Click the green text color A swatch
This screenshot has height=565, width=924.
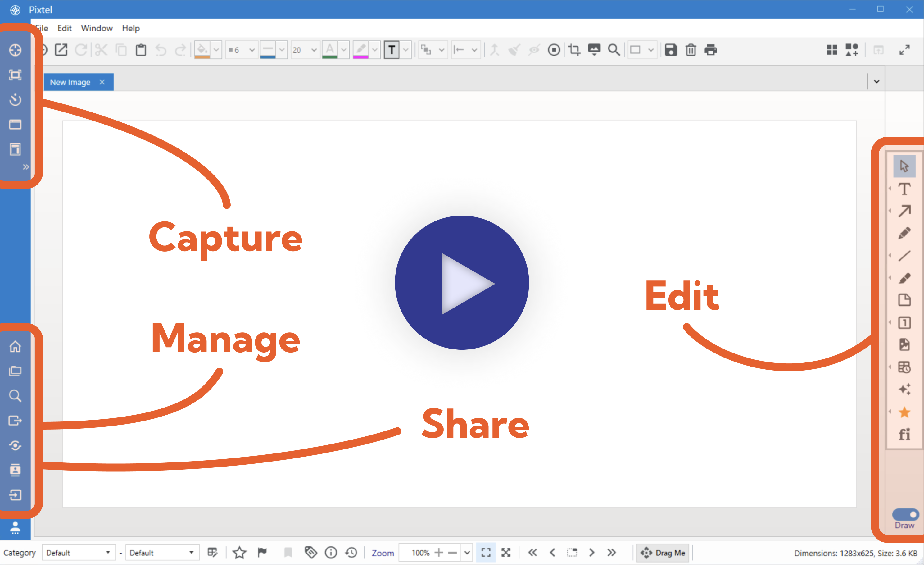tap(330, 50)
